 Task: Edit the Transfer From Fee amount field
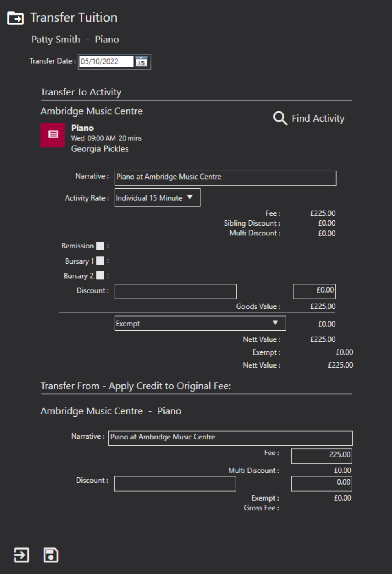322,456
